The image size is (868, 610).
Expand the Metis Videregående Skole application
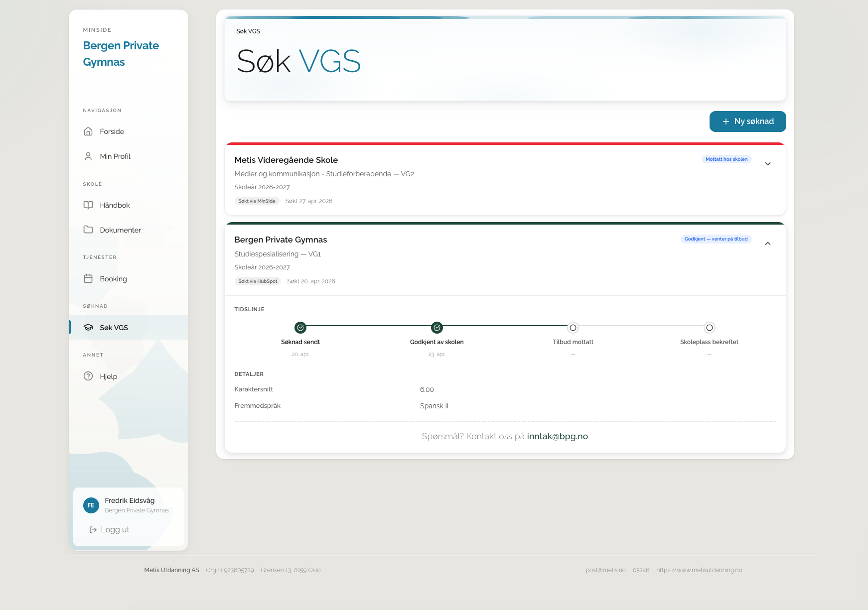coord(768,164)
